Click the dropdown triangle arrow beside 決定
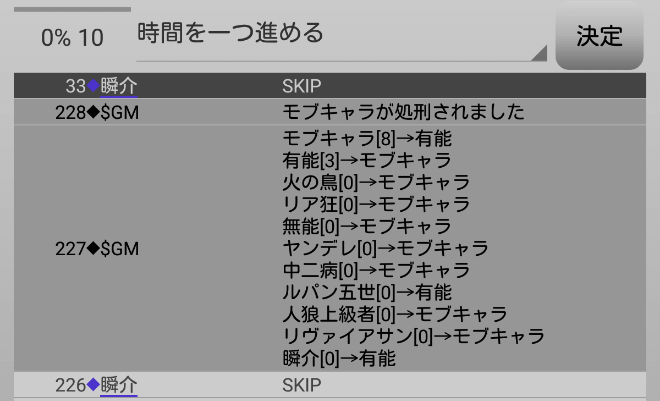 point(539,53)
